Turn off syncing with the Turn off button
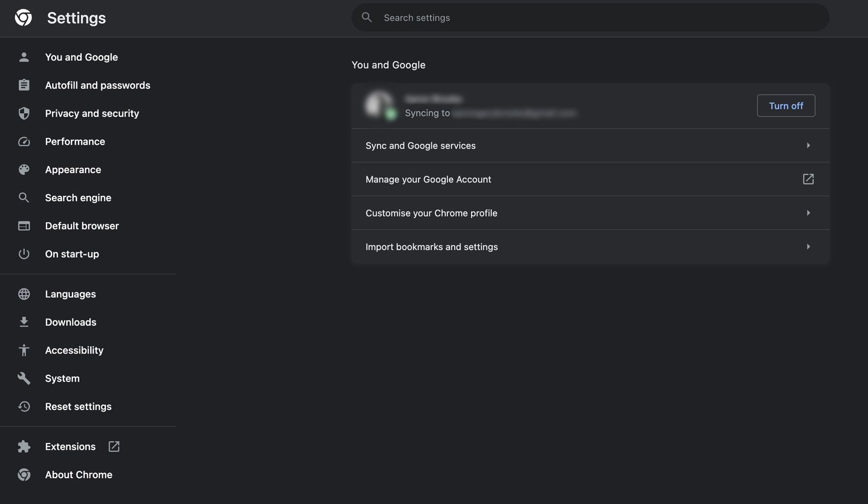Viewport: 868px width, 504px height. point(786,105)
